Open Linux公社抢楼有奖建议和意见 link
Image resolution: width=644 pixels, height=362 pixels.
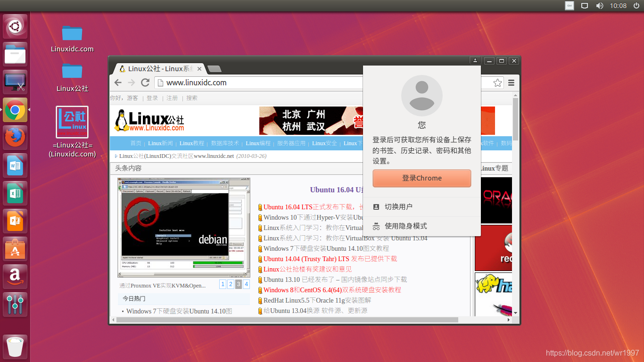[x=307, y=269]
